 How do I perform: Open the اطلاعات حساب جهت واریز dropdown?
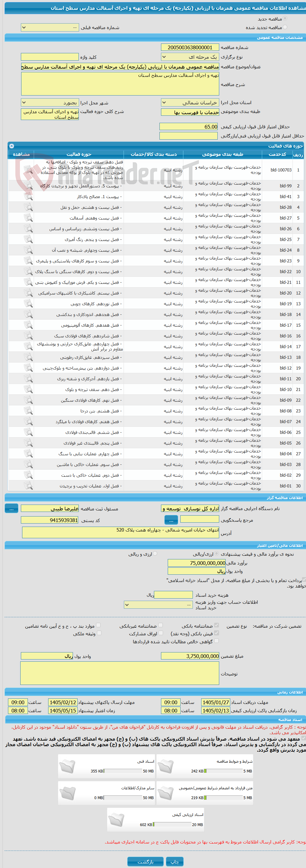pyautogui.click(x=158, y=605)
